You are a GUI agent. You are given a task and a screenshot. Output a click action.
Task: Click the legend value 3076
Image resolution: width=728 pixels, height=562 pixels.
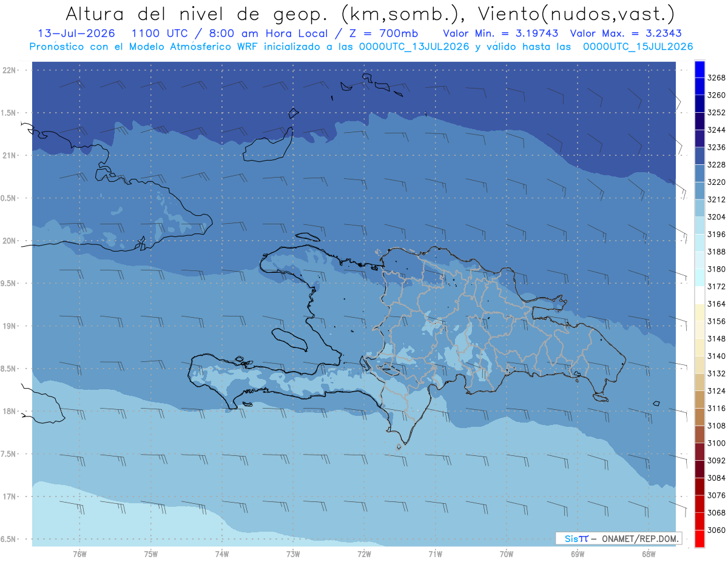[716, 496]
